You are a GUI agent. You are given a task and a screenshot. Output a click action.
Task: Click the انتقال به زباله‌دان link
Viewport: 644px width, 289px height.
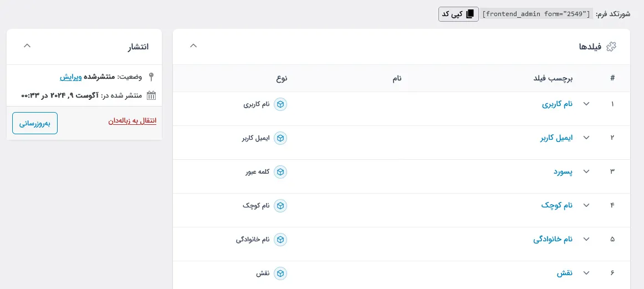click(132, 121)
